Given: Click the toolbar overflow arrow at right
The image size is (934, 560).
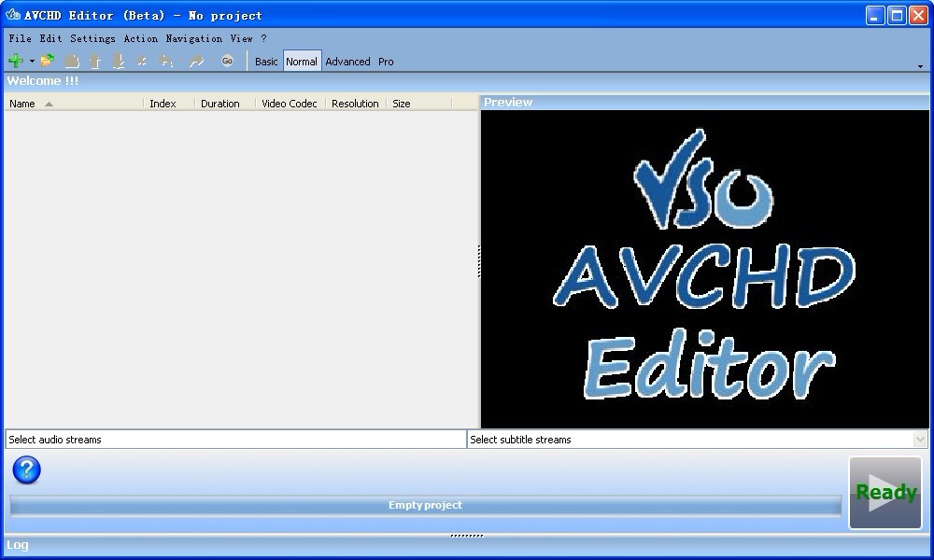Looking at the screenshot, I should click(x=920, y=66).
